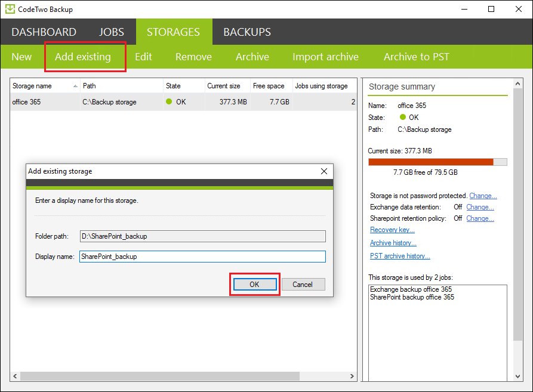The width and height of the screenshot is (533, 392).
Task: Click Change link for Exchange data retention
Action: 480,207
